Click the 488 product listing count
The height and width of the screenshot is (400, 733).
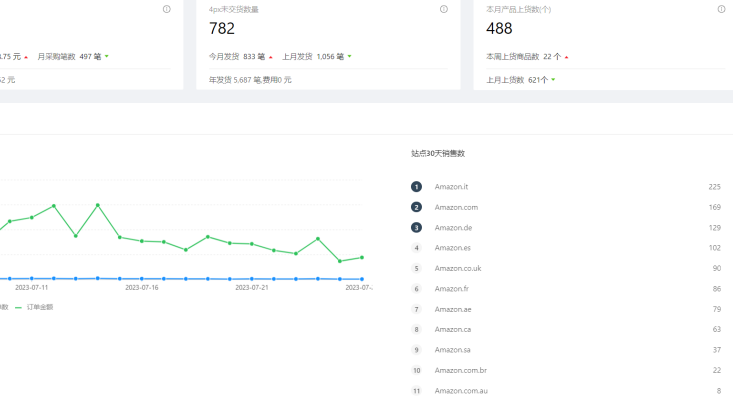click(499, 29)
